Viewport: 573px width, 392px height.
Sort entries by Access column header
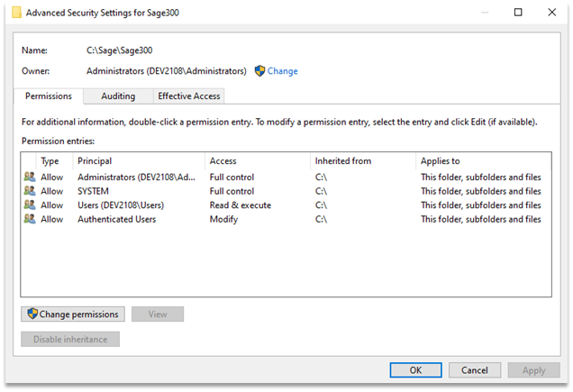tap(256, 161)
